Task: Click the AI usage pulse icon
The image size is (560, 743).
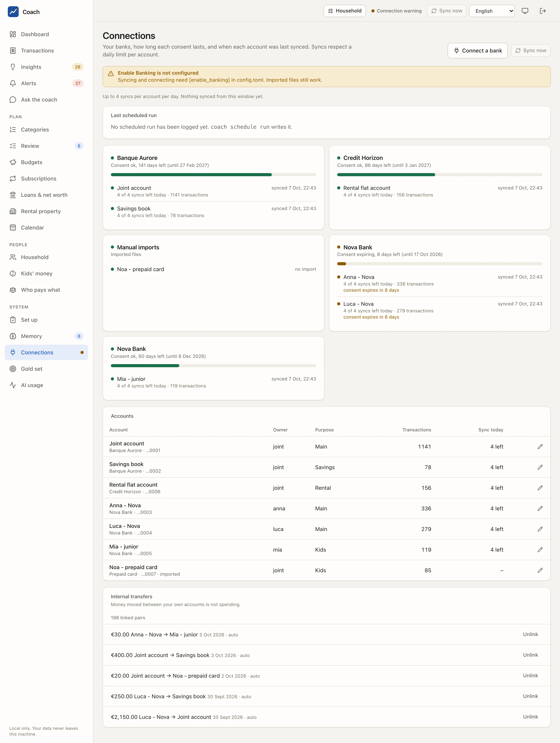Action: coord(13,385)
